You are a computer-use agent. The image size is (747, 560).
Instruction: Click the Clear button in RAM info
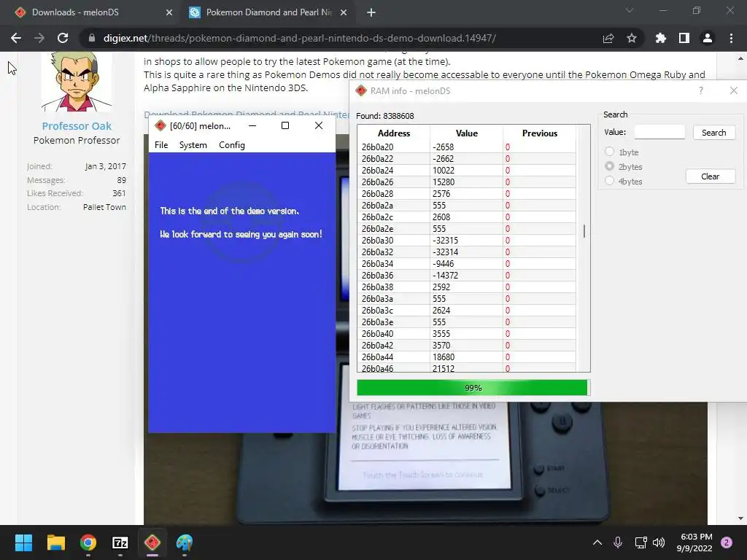(x=711, y=176)
